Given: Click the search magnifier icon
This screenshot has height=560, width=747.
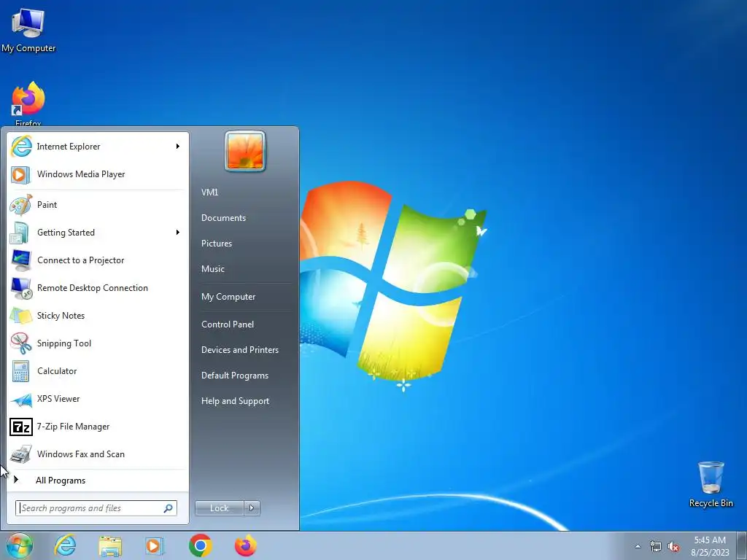Looking at the screenshot, I should pos(169,508).
